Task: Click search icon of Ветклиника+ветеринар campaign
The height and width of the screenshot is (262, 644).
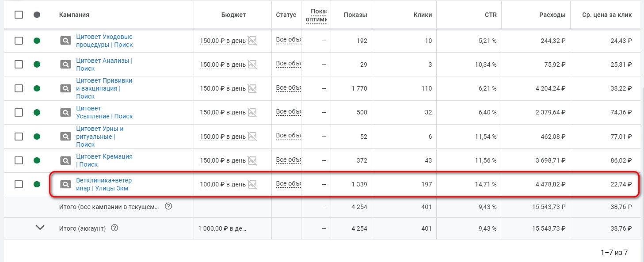Action: (65, 184)
